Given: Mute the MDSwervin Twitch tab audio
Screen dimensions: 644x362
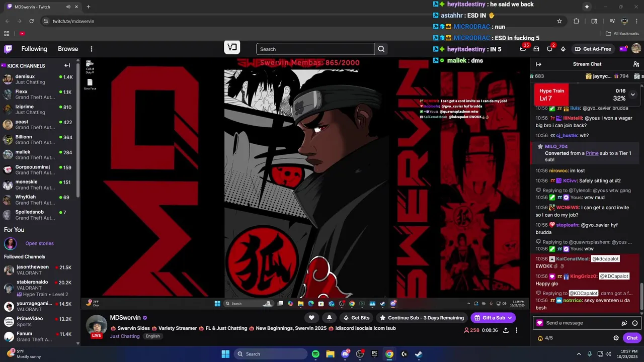Looking at the screenshot, I should 68,7.
